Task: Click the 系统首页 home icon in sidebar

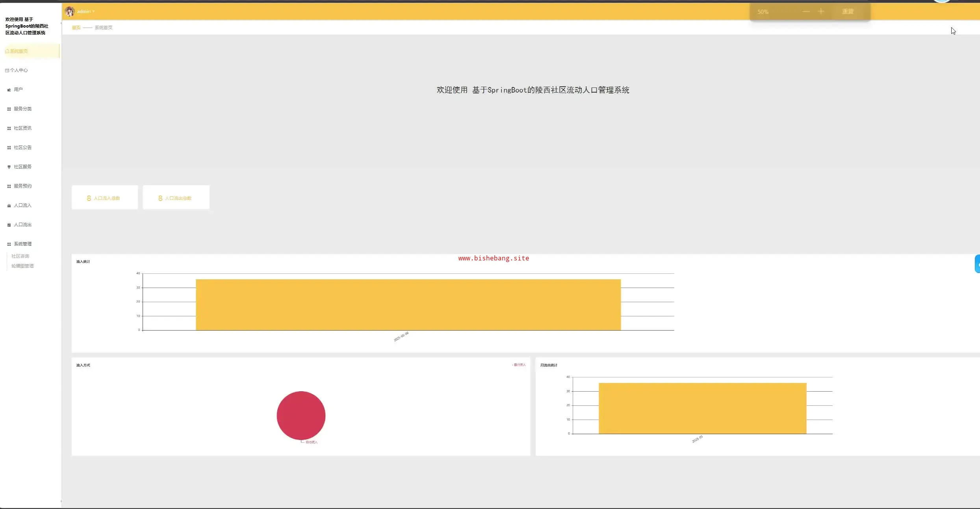Action: pos(7,51)
